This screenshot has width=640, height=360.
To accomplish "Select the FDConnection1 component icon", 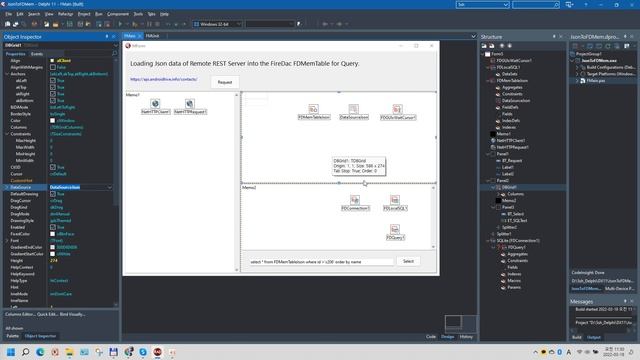I will [x=355, y=200].
